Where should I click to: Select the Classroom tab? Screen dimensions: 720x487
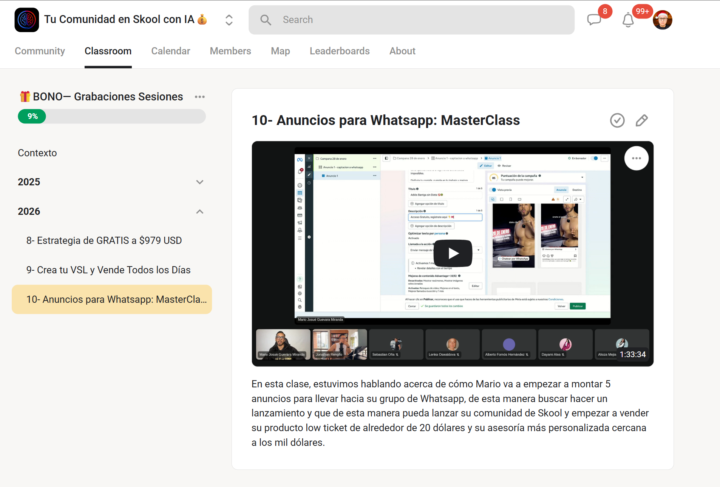pyautogui.click(x=108, y=51)
